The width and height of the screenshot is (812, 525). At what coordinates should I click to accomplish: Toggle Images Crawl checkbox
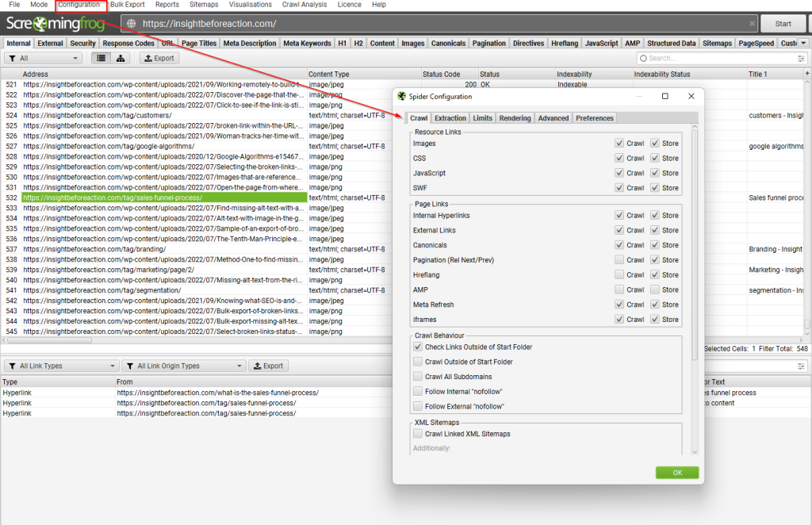pyautogui.click(x=619, y=143)
